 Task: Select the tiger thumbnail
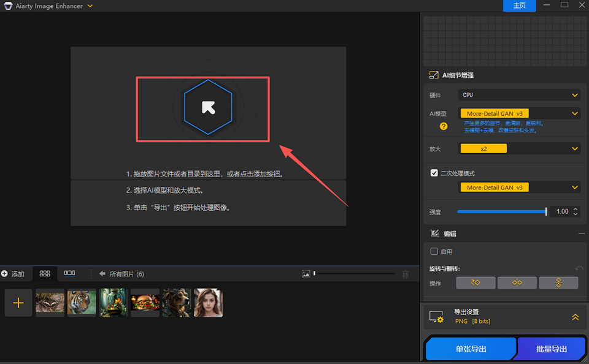pos(82,303)
